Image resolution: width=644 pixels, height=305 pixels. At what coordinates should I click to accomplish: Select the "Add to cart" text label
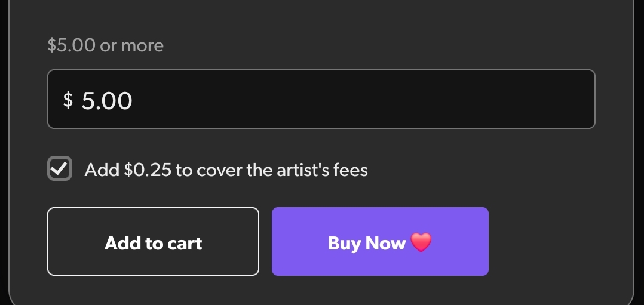(x=153, y=243)
